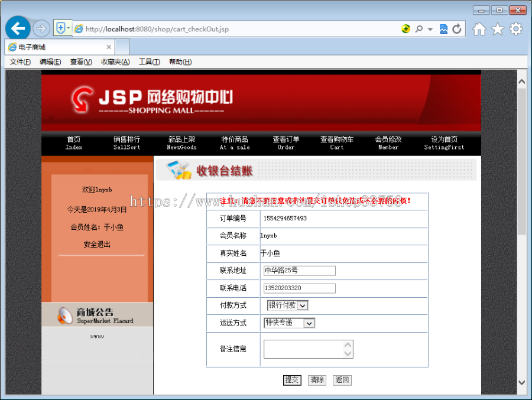
Task: Click order number 1554294657493 text
Action: (285, 218)
